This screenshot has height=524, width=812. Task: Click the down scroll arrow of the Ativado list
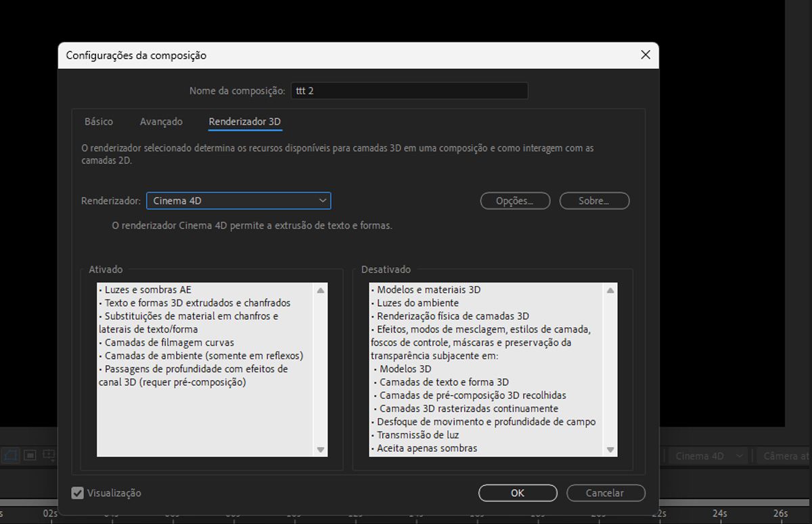coord(321,448)
